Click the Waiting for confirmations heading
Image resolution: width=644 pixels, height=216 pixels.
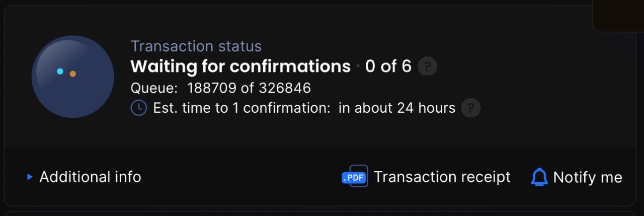(x=240, y=66)
